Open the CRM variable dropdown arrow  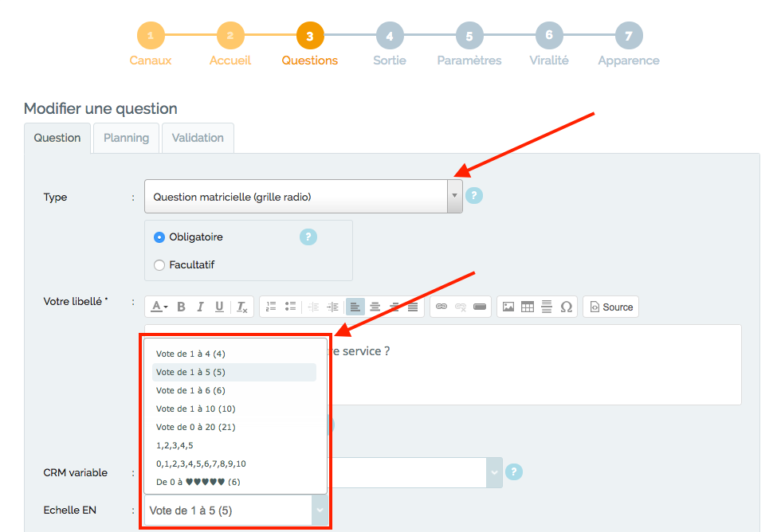(x=494, y=472)
